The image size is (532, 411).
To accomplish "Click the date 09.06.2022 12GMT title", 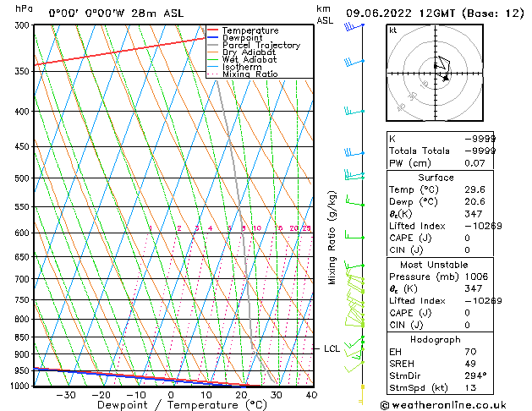I will point(400,14).
